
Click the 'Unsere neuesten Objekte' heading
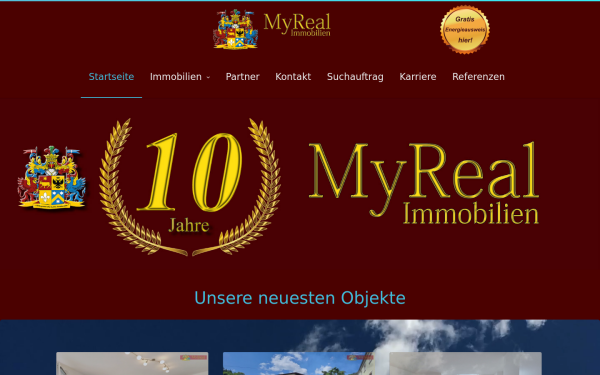coord(300,298)
